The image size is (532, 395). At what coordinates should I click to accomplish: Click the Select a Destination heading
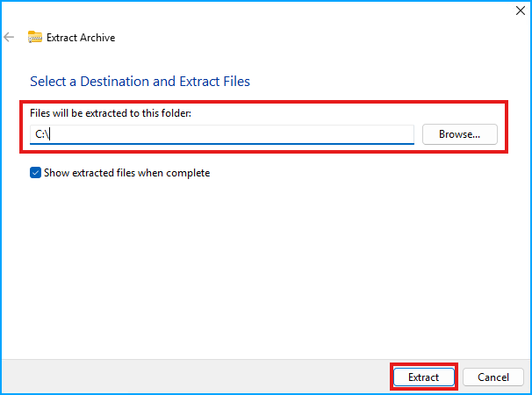point(140,82)
